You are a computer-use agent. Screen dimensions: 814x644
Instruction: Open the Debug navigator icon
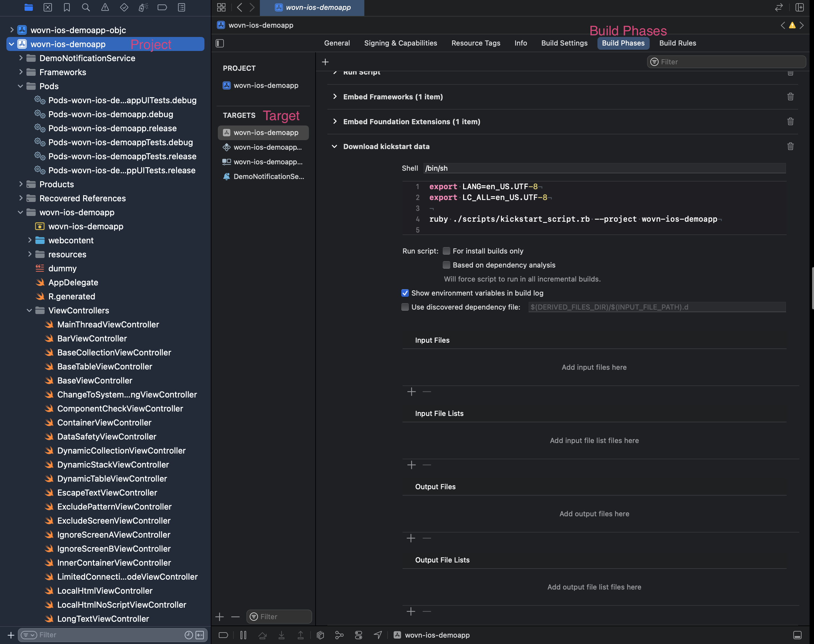pyautogui.click(x=143, y=7)
